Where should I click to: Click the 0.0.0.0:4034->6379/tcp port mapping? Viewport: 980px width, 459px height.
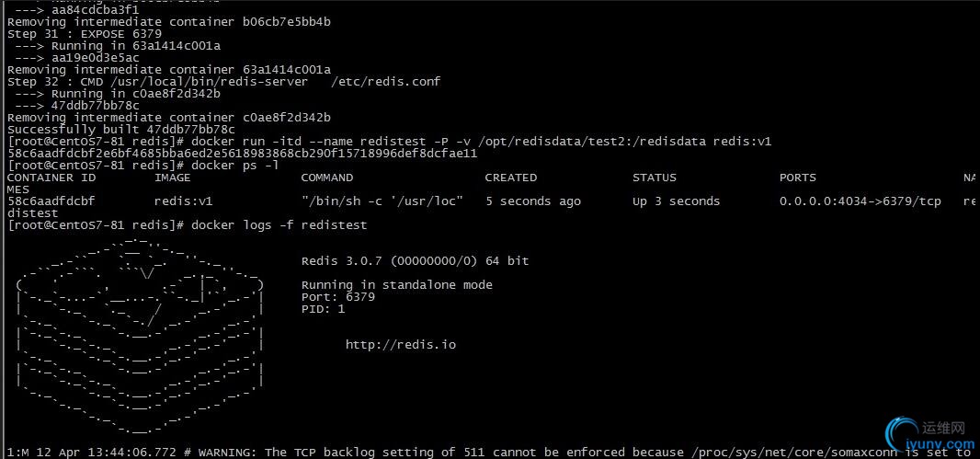(x=860, y=201)
